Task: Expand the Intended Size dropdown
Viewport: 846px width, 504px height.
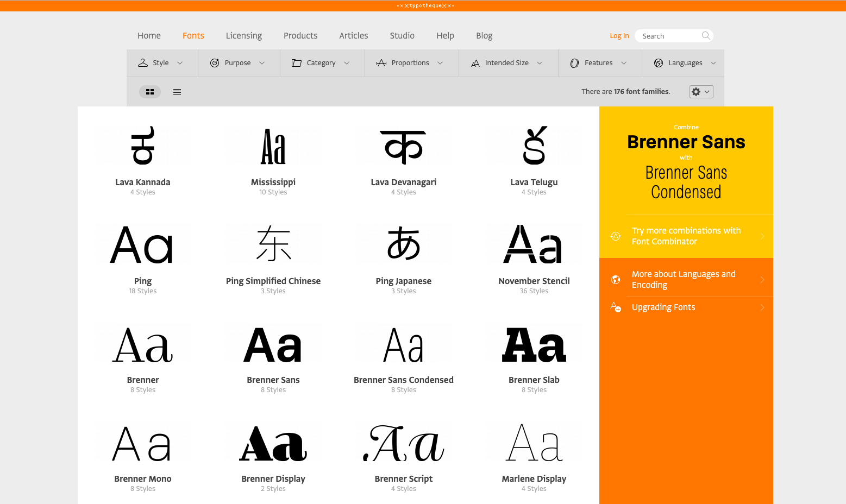Action: [540, 62]
